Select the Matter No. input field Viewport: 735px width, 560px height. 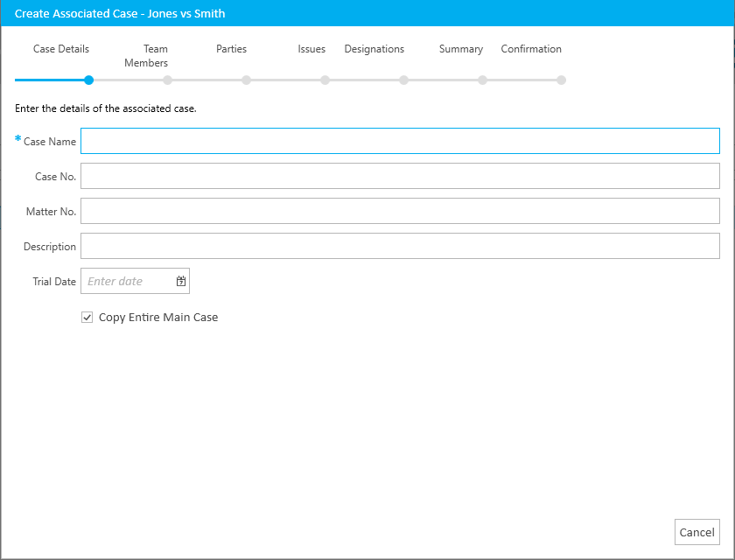(x=400, y=211)
